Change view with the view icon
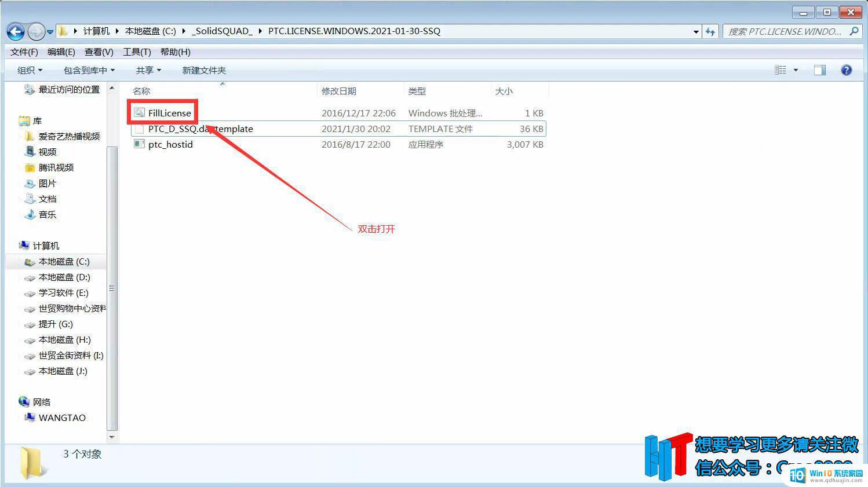 tap(781, 70)
